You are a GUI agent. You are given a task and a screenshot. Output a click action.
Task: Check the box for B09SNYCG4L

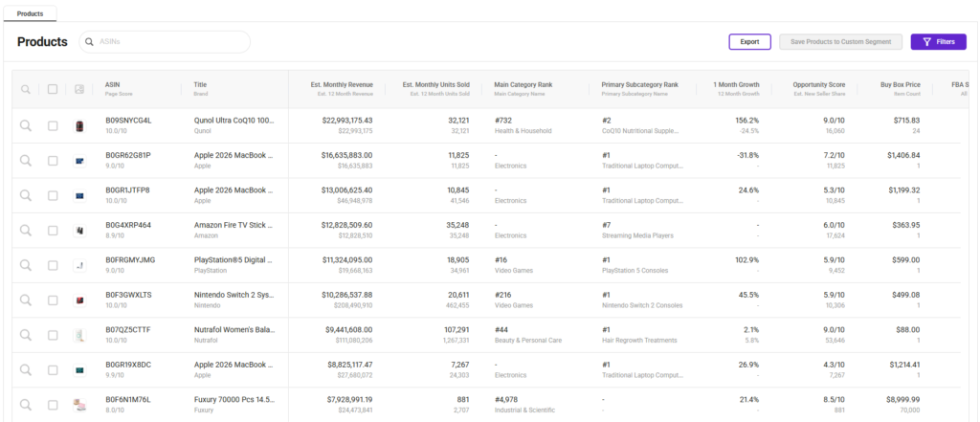[53, 125]
